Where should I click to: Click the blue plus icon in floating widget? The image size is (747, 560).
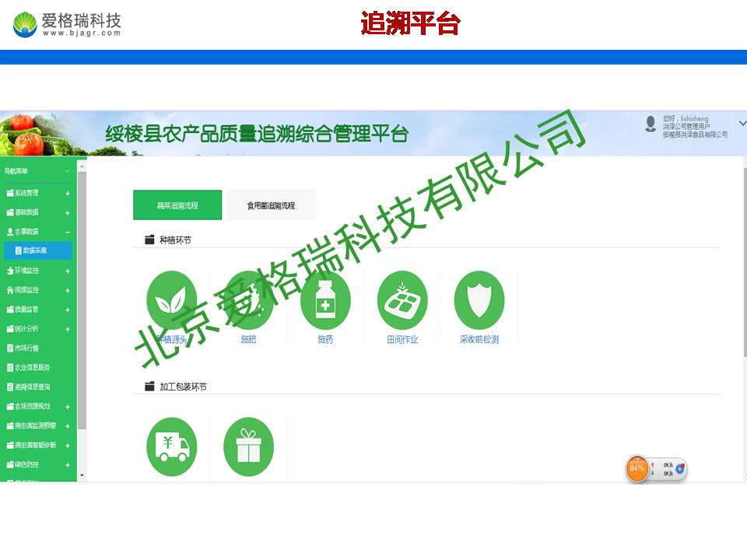coord(680,468)
